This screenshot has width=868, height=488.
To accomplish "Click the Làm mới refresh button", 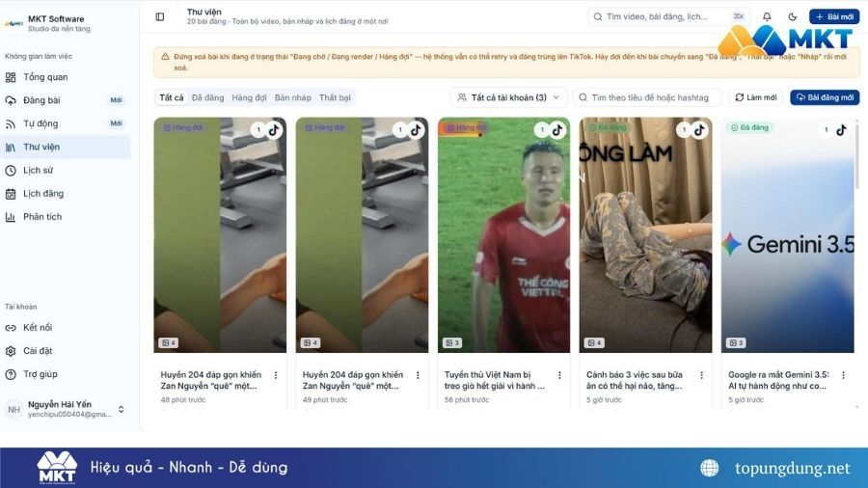I will tap(755, 97).
